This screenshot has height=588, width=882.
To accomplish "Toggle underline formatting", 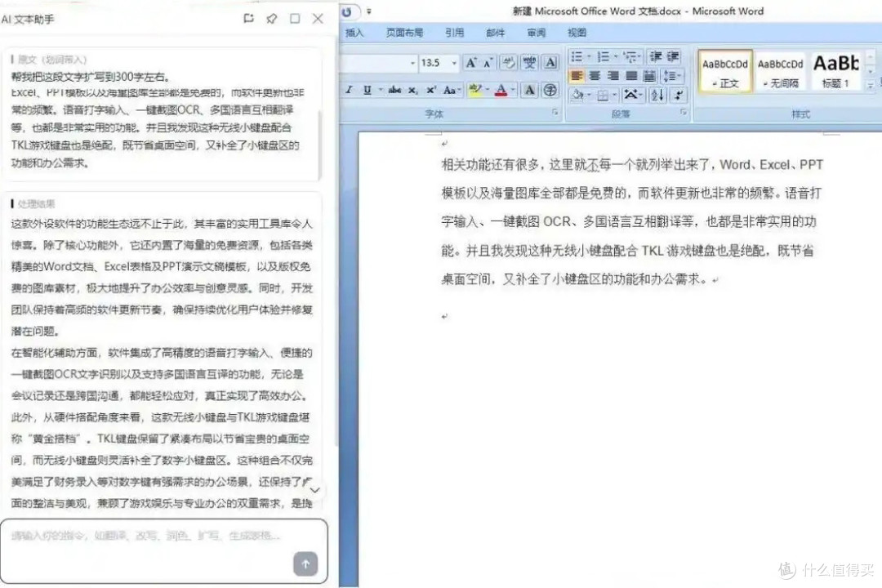I will [367, 90].
